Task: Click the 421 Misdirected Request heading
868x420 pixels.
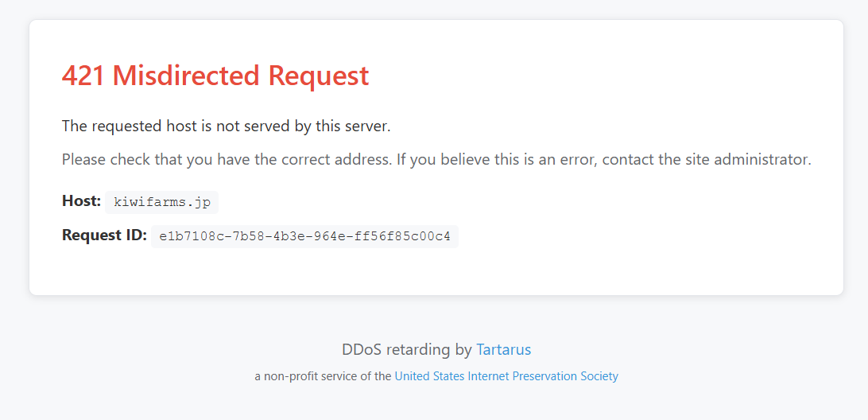Action: point(215,76)
